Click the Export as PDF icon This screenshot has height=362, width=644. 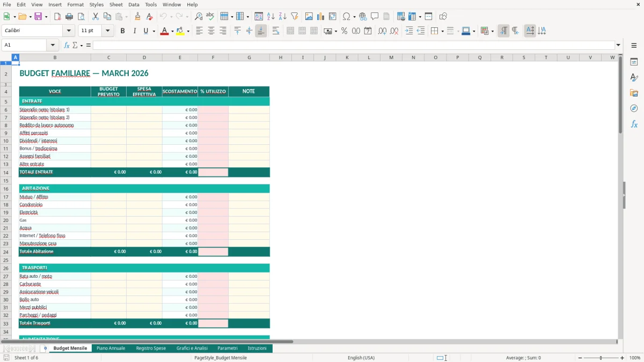tap(57, 17)
